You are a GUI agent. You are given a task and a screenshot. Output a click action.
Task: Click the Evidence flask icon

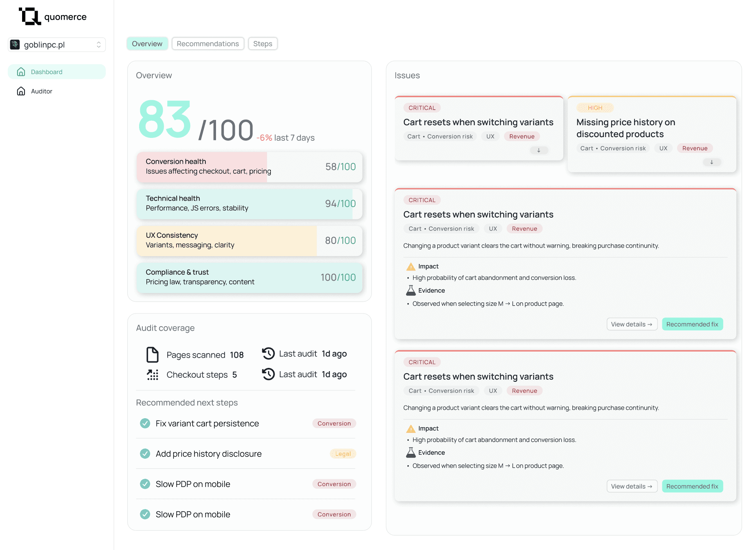[x=410, y=290]
